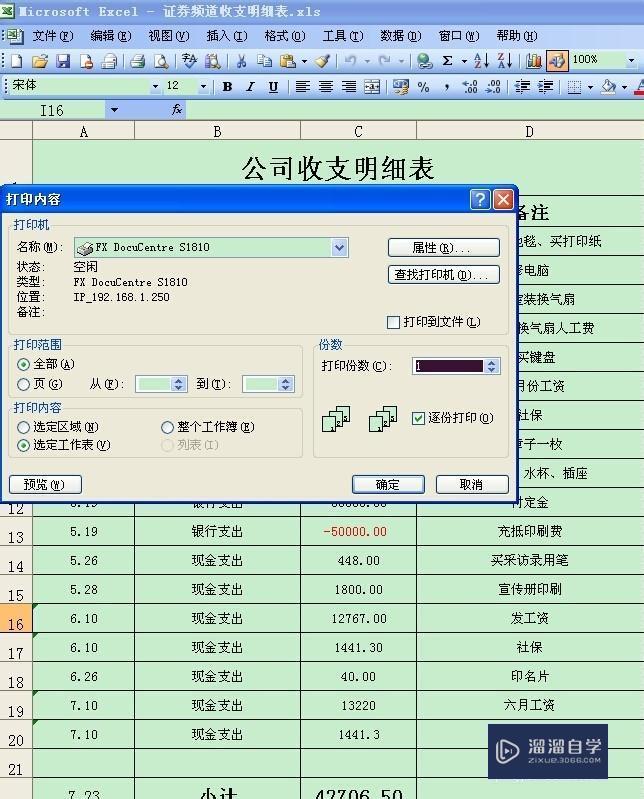This screenshot has height=799, width=644.
Task: Enable the 打印到文件 checkbox
Action: pos(393,323)
